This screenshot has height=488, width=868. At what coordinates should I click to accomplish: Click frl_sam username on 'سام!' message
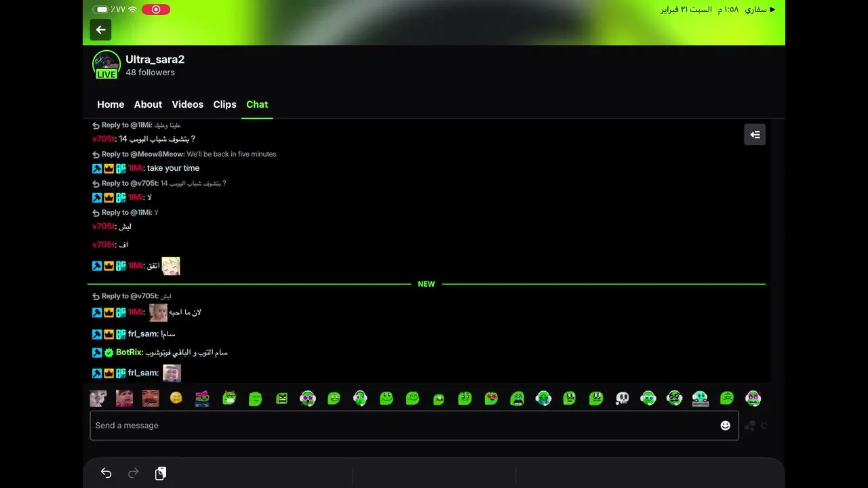[142, 335]
